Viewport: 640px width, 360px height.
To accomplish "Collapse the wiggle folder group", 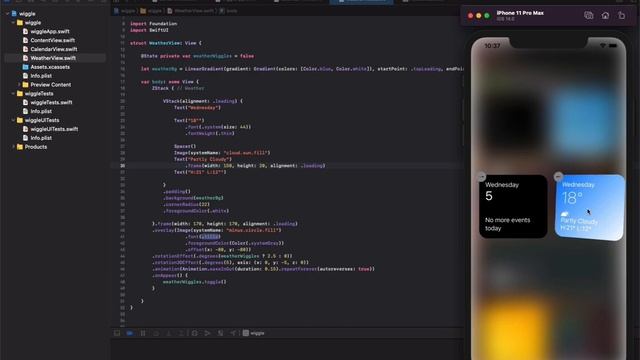I will (13, 23).
